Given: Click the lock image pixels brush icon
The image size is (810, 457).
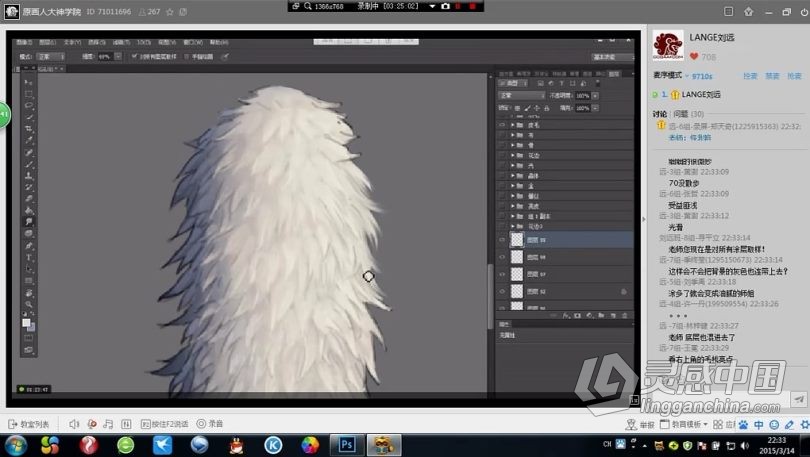Looking at the screenshot, I should point(527,108).
